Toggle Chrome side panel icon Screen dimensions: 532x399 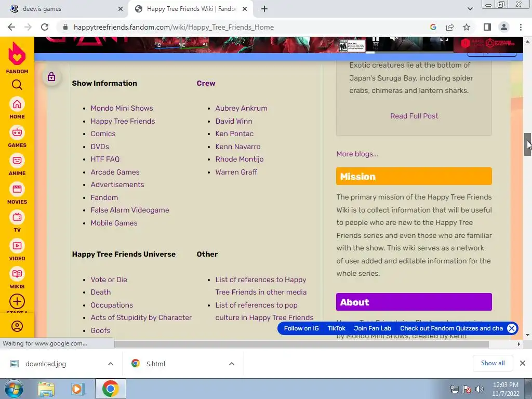pos(487,27)
